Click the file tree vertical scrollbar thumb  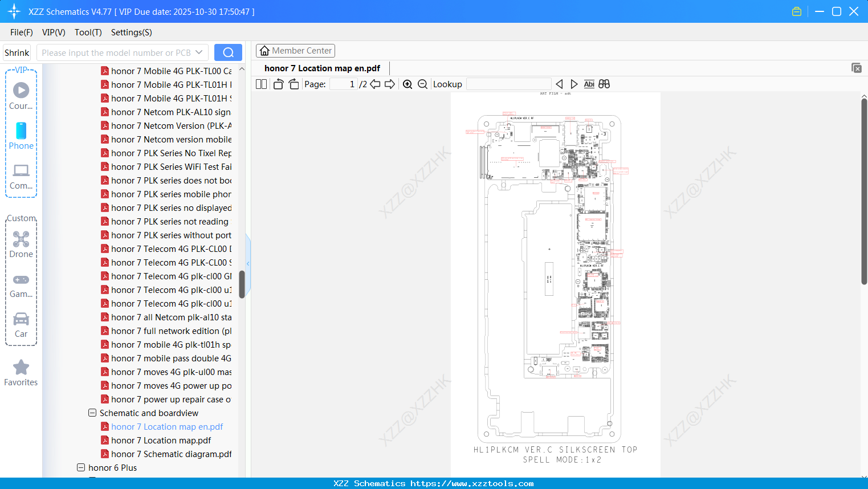pos(242,284)
